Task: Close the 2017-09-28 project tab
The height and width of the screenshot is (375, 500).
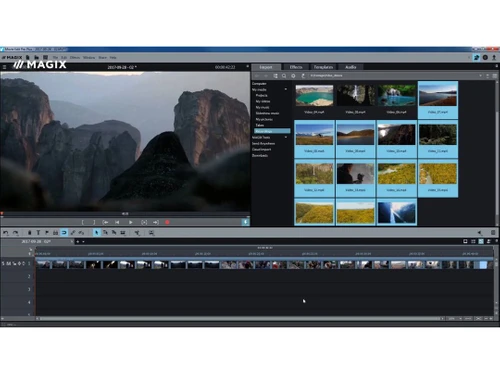Action: (71, 241)
